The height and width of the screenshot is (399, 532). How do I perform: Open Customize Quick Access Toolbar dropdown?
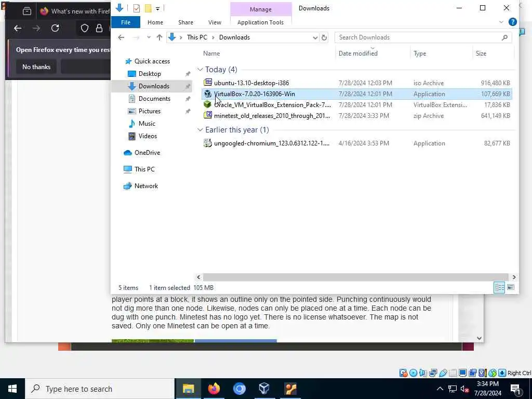pyautogui.click(x=157, y=8)
